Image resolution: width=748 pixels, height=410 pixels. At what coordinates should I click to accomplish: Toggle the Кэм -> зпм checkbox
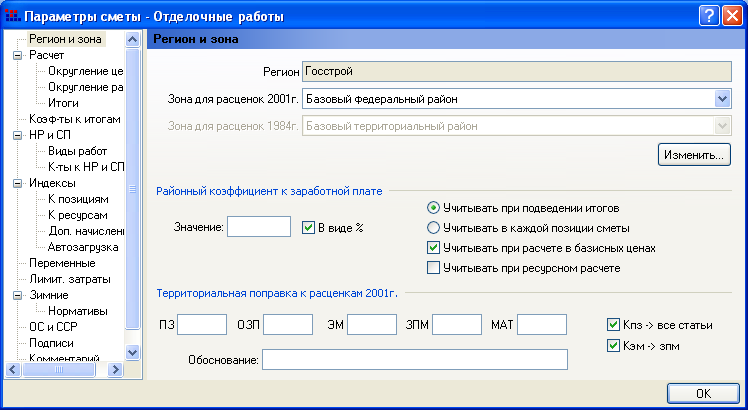[x=613, y=346]
